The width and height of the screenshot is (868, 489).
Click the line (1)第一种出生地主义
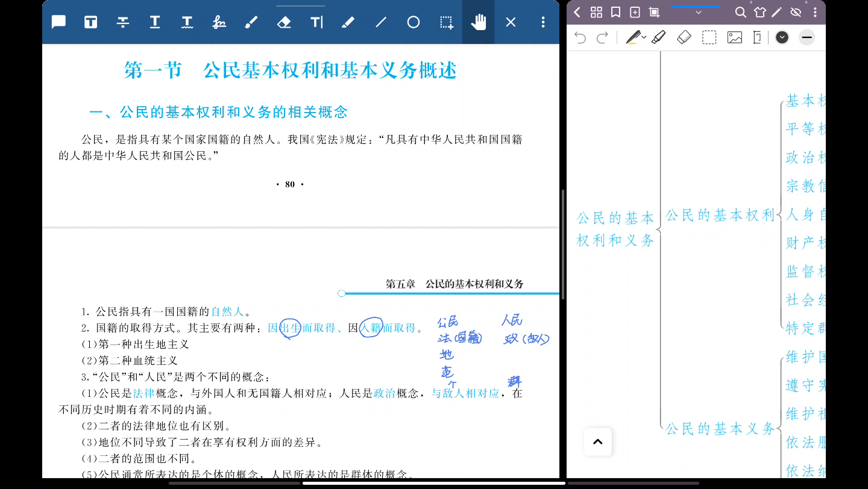pos(136,344)
